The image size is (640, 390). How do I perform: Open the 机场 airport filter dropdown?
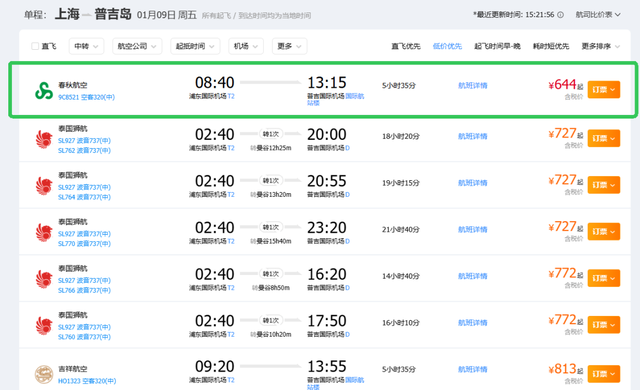coord(246,46)
